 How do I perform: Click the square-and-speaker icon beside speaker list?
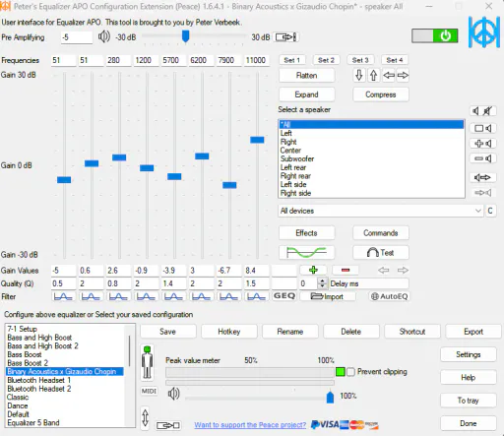[483, 128]
